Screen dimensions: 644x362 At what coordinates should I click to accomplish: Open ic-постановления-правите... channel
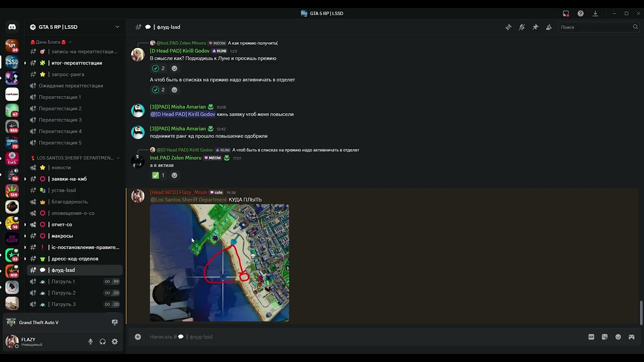coord(75,247)
